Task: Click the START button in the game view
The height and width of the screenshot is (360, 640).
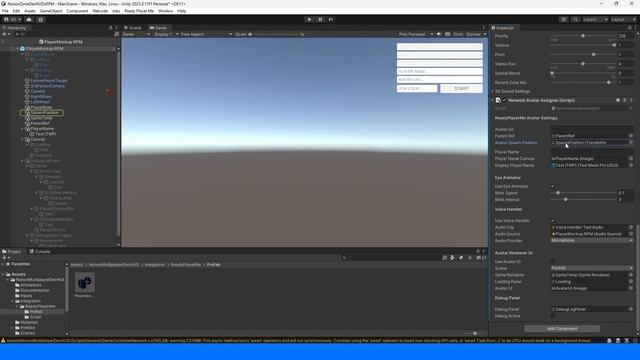Action: pyautogui.click(x=461, y=89)
